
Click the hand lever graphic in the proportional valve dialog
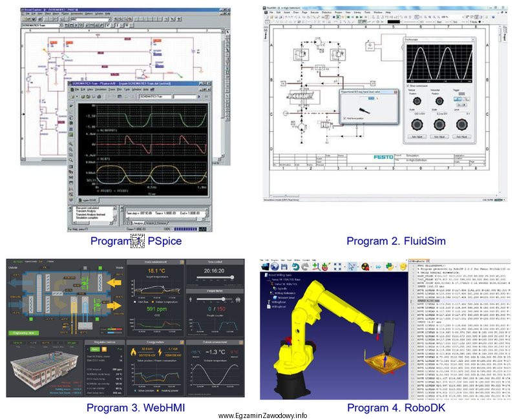click(364, 111)
